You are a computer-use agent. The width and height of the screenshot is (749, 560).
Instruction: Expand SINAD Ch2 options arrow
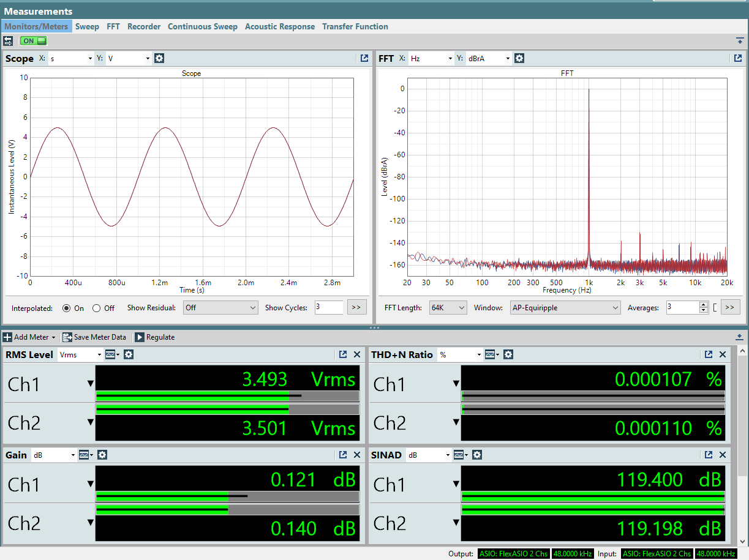point(456,523)
